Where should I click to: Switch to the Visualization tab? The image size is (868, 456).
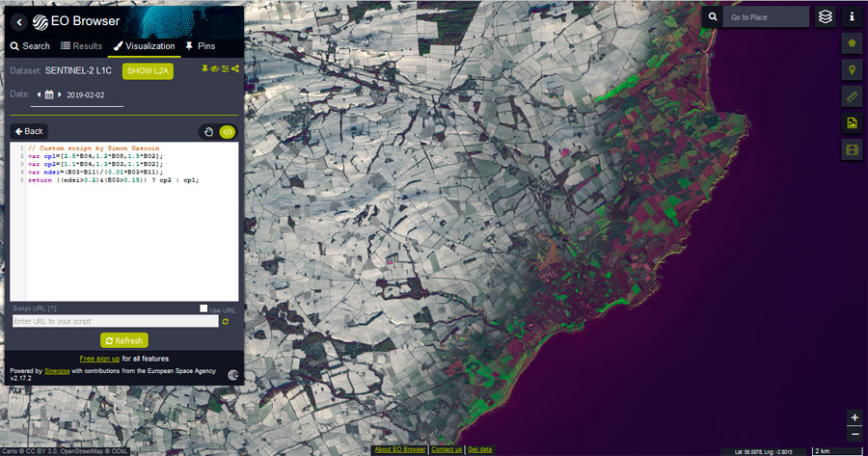click(x=145, y=46)
